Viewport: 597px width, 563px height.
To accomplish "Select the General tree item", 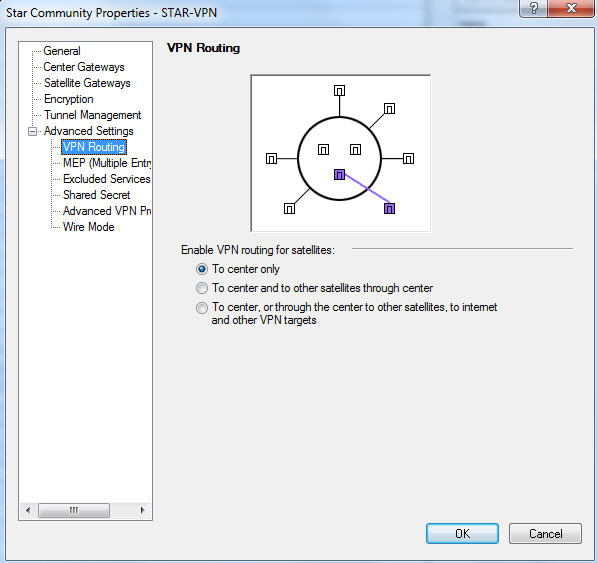I will click(x=62, y=51).
